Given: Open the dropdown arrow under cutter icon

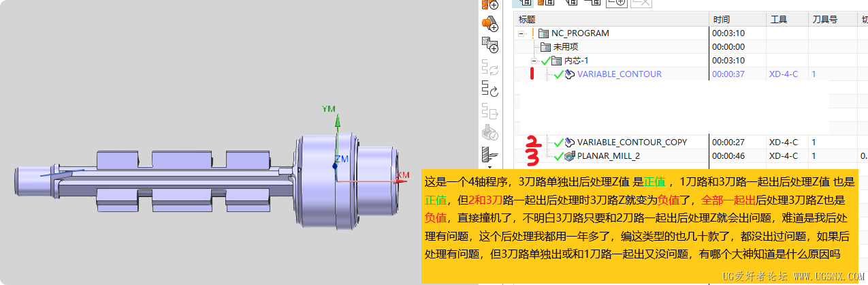Looking at the screenshot, I should (489, 166).
